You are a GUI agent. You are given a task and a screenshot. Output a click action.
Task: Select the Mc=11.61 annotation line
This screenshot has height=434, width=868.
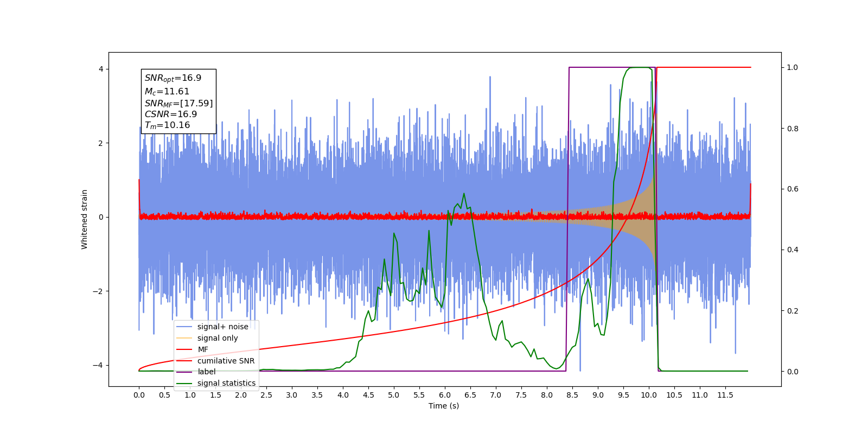pos(167,92)
